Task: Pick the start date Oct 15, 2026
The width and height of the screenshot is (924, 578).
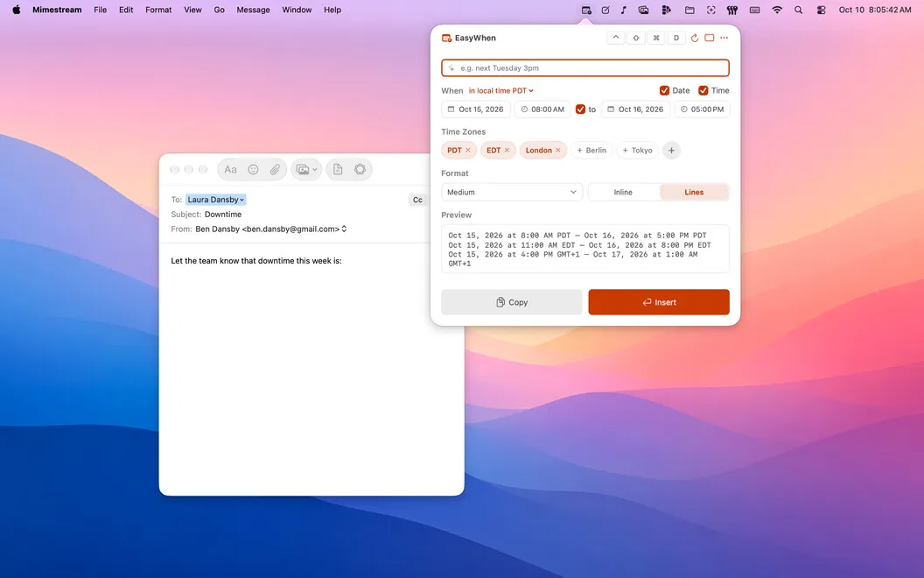Action: click(x=476, y=109)
